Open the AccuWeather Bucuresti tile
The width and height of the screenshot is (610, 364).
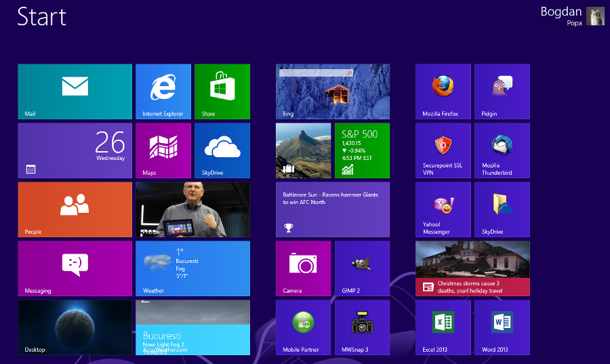[192, 327]
